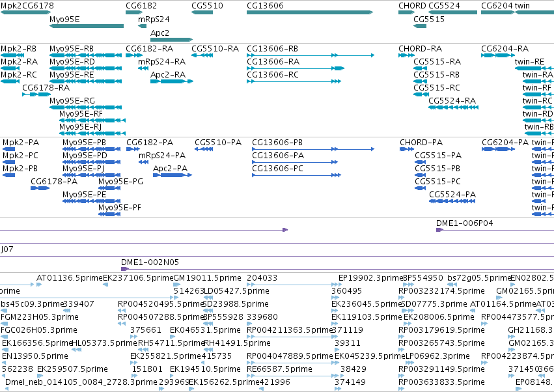Click EST AT01136.5prime
Screen dimensions: 554x392
click(39, 285)
